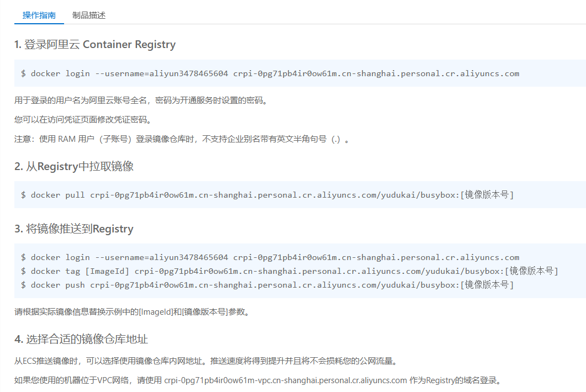Viewport: 586px width, 392px height.
Task: Click heading 1. 登录阿里云 Container Registry
Action: [95, 45]
